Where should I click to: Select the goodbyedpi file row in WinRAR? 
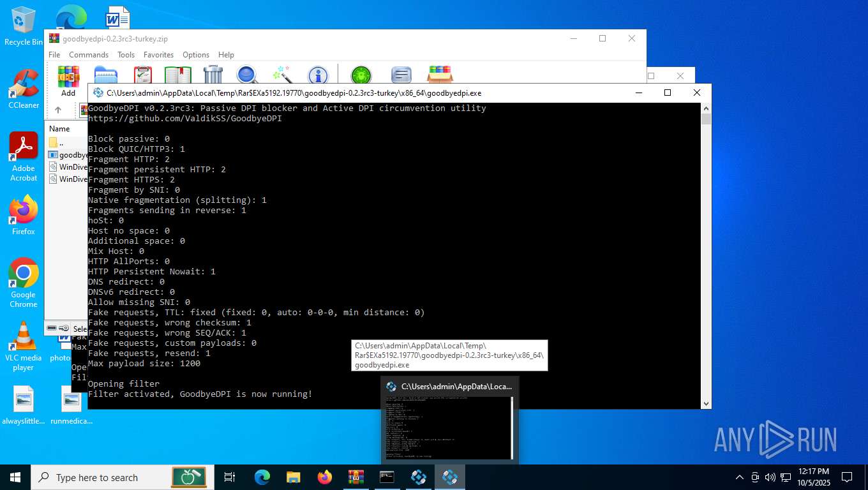pos(67,154)
